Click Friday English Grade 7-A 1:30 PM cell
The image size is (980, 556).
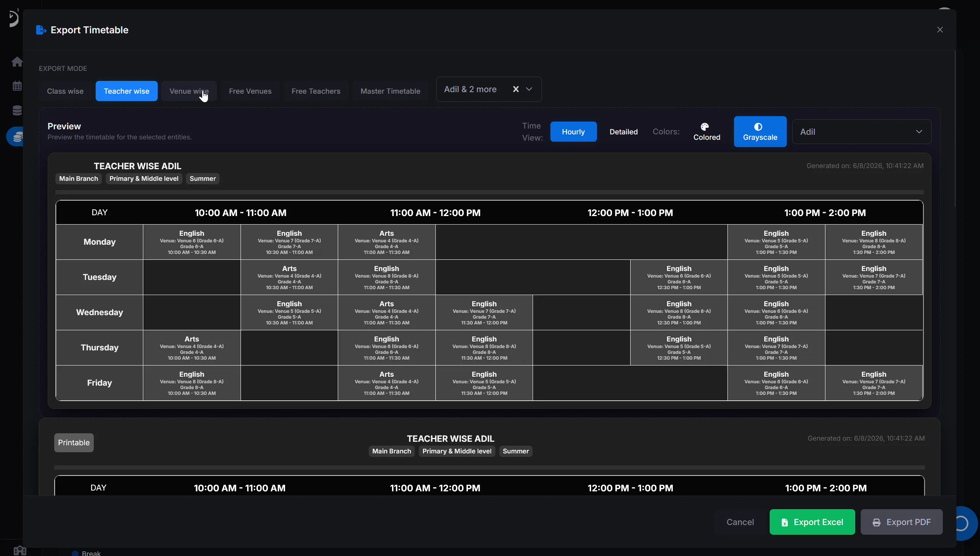[874, 383]
